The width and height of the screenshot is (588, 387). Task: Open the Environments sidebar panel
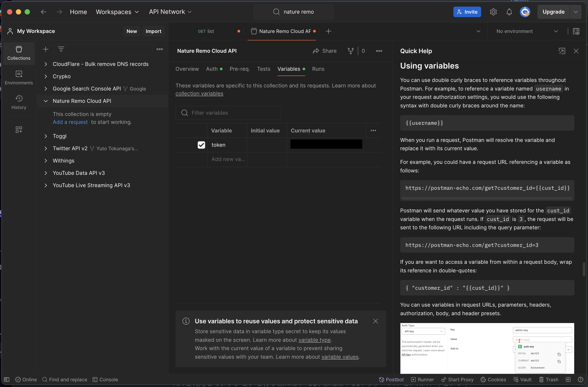(19, 78)
